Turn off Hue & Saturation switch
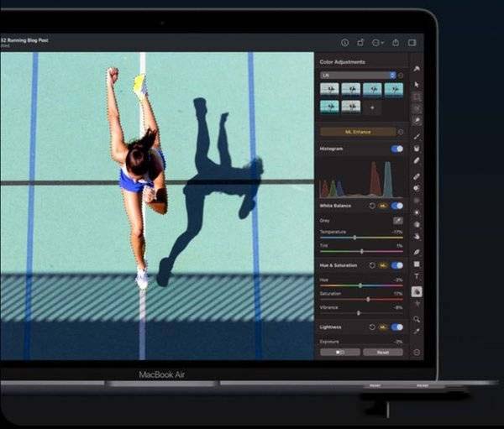This screenshot has width=504, height=429. pos(397,265)
